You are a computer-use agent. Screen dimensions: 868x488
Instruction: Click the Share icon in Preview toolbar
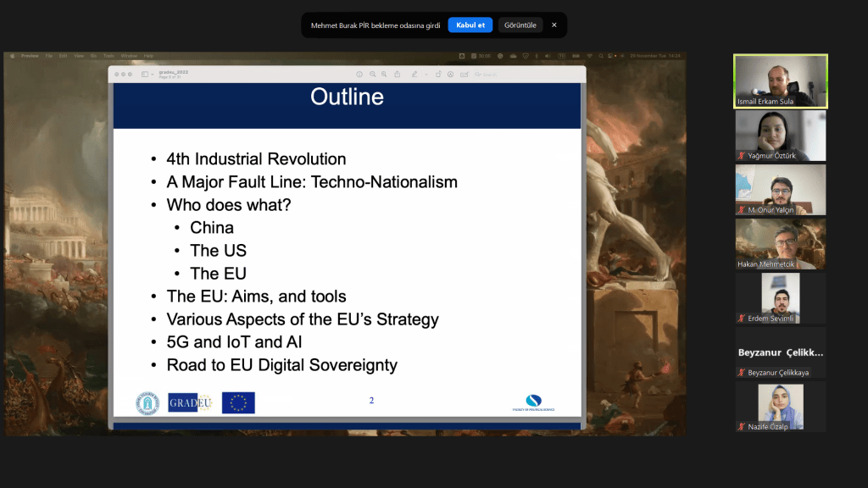click(x=397, y=75)
